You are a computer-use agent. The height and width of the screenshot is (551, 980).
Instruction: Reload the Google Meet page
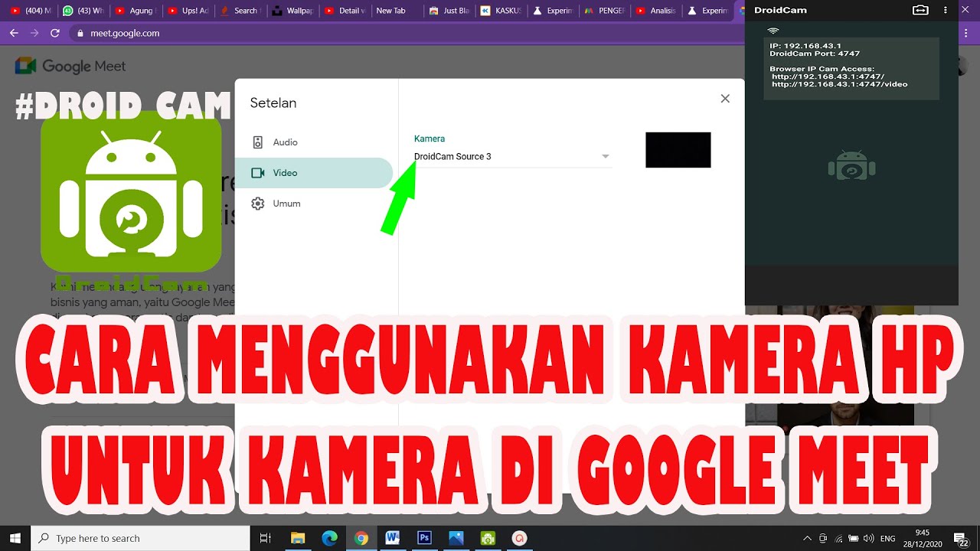[x=54, y=33]
